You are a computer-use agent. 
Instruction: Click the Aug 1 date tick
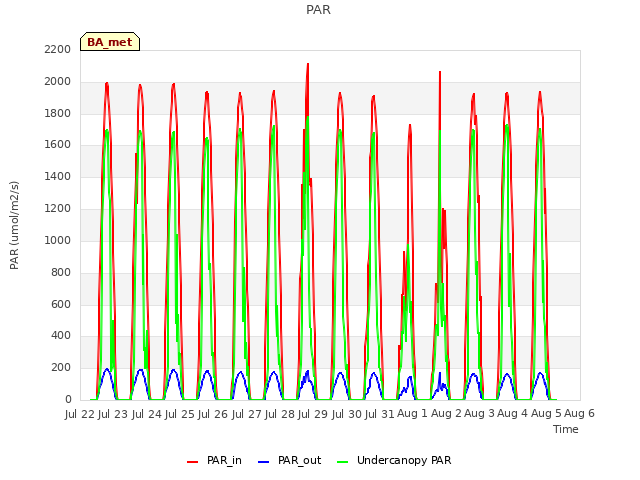coord(412,414)
